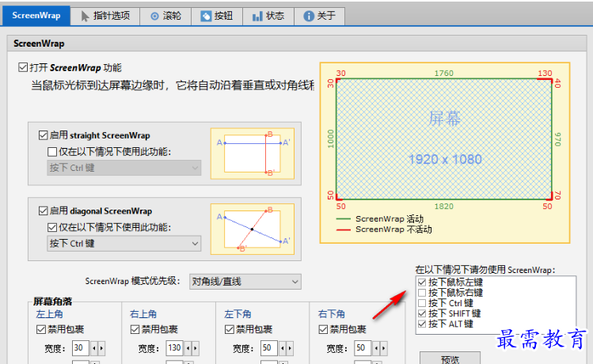Open the 指针选项 tab
The height and width of the screenshot is (364, 593).
coord(105,16)
